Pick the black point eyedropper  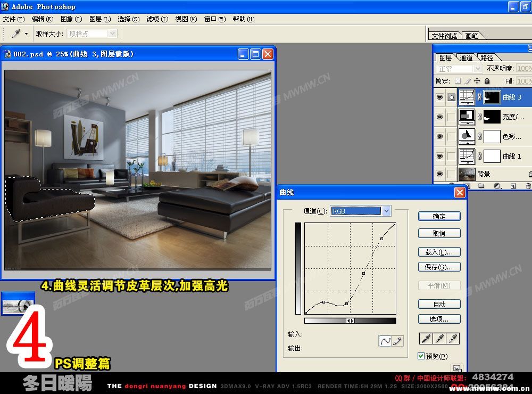pyautogui.click(x=426, y=339)
